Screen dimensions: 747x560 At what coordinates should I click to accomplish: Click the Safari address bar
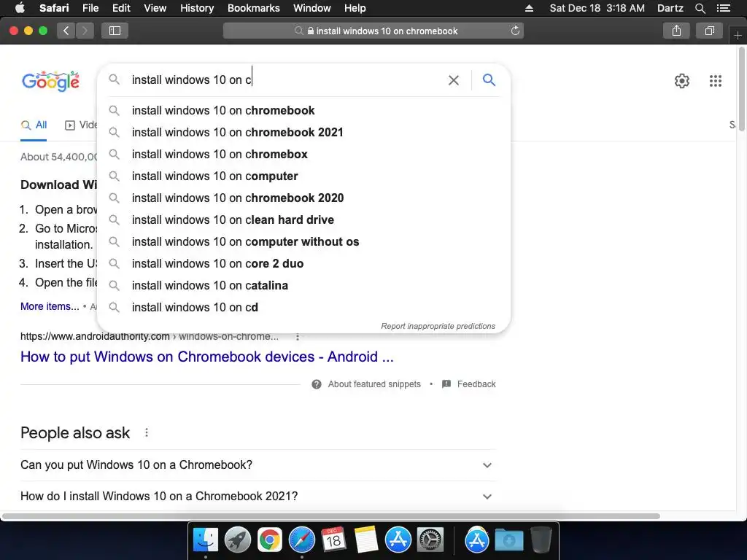[x=373, y=31]
